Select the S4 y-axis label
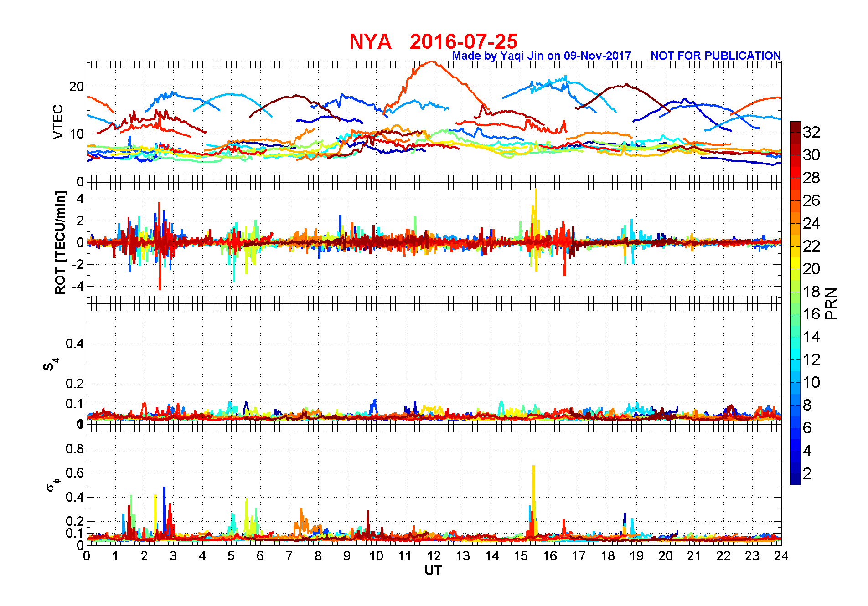 coord(50,365)
